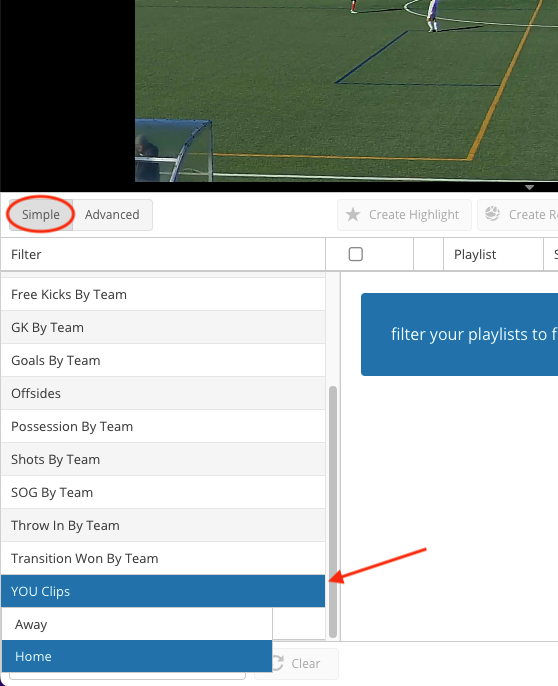
Task: Choose Home from the dropdown list
Action: coord(137,656)
